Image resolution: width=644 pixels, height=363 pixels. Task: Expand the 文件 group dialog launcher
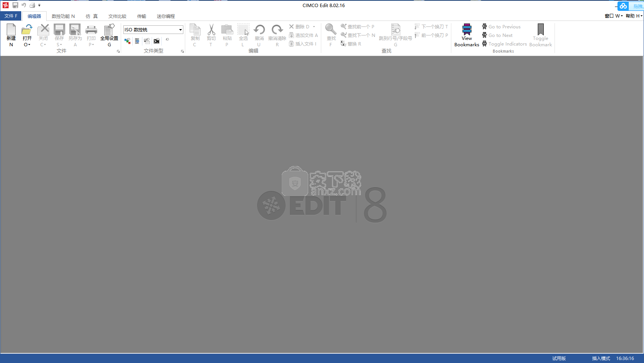click(x=118, y=51)
